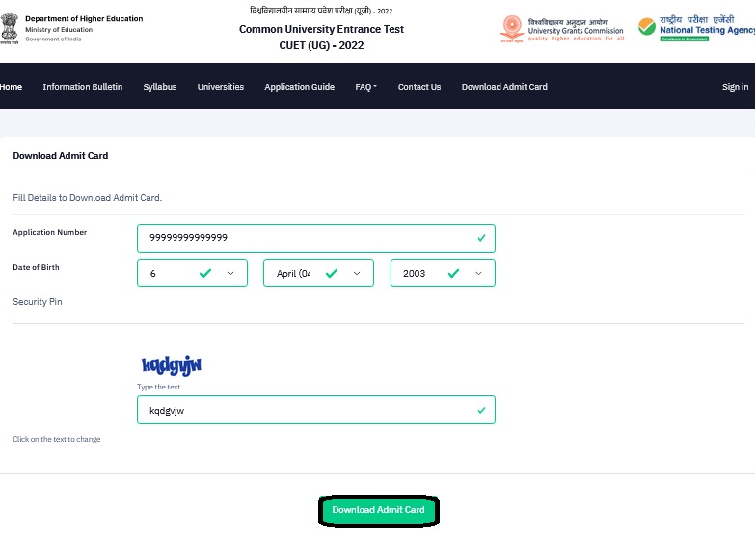The width and height of the screenshot is (756, 537).
Task: Click the 'Date of Birth' label
Action: (x=36, y=267)
